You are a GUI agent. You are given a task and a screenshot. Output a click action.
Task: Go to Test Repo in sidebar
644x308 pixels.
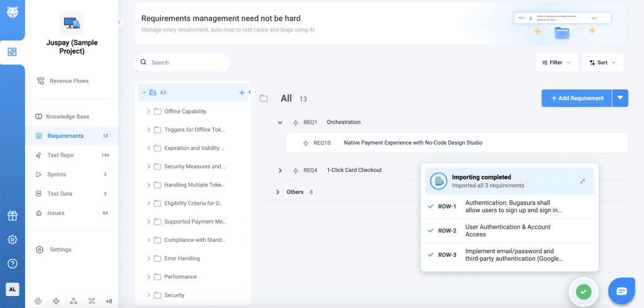[x=60, y=155]
